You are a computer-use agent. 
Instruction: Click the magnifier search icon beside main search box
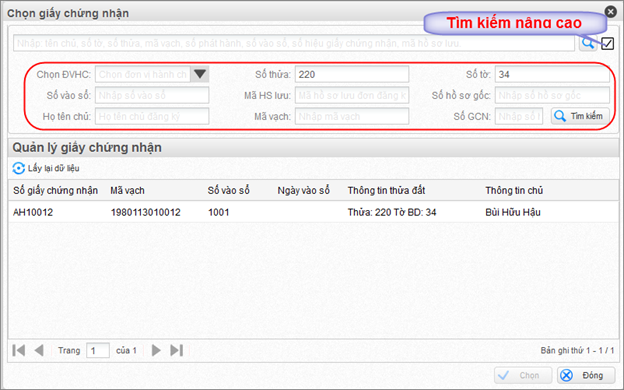[588, 43]
